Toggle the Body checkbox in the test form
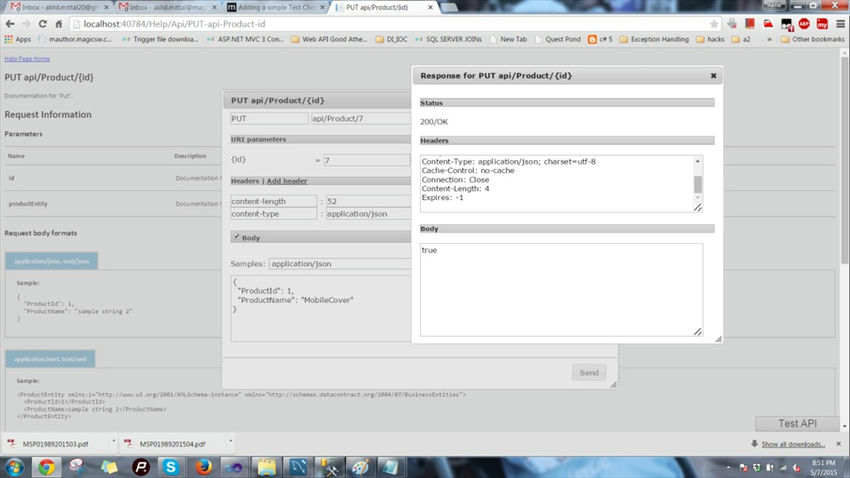 click(x=237, y=237)
